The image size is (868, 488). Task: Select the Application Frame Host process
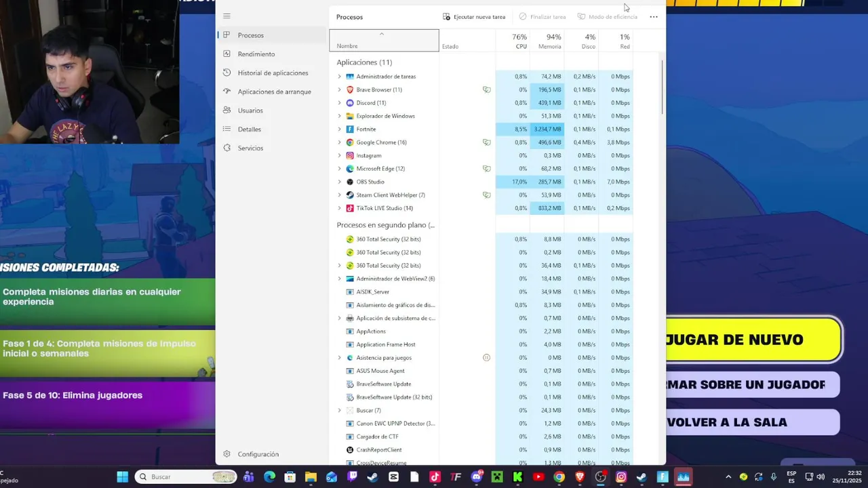[481, 344]
